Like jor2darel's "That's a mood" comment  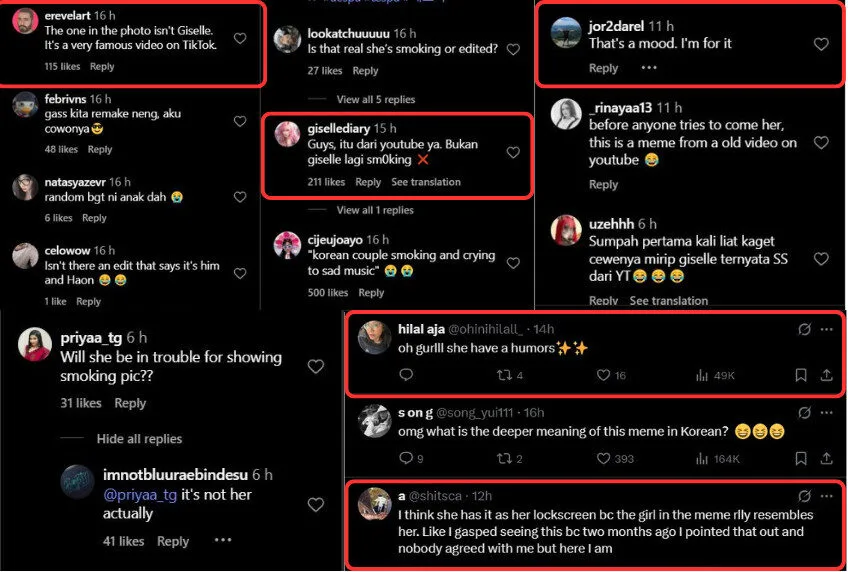tap(821, 44)
